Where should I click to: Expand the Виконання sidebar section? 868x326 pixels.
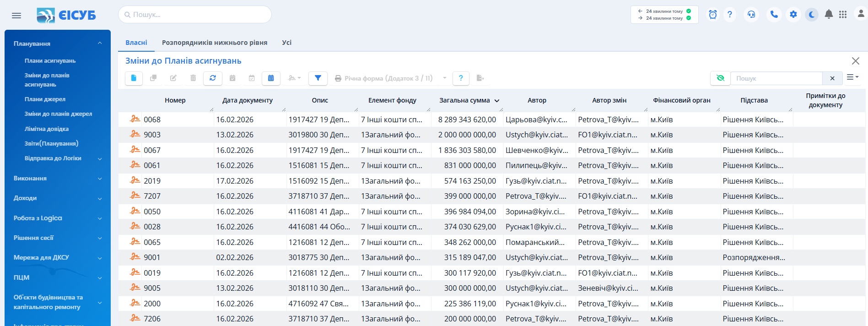coord(58,178)
